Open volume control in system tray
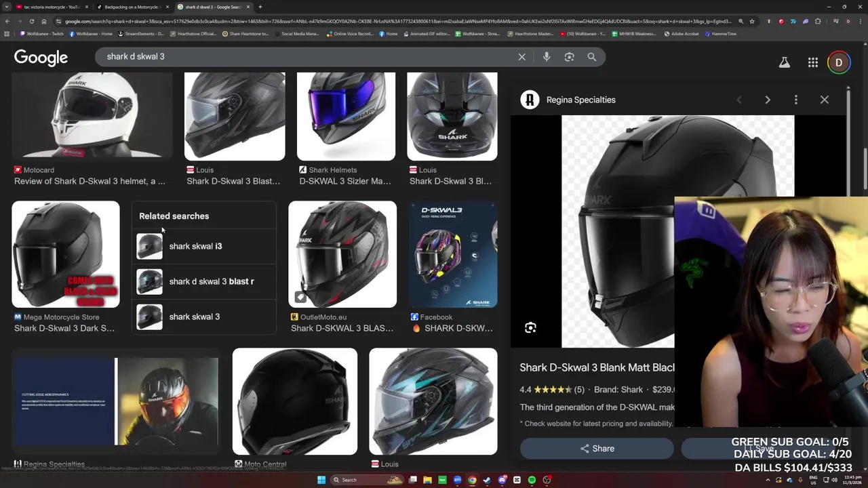This screenshot has width=868, height=488. tap(834, 480)
